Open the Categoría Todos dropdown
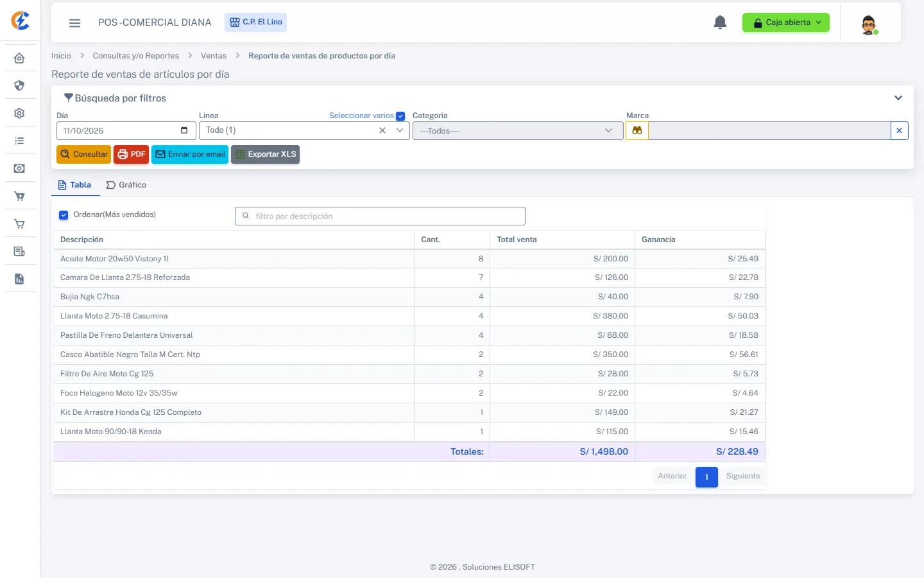The width and height of the screenshot is (924, 578). point(517,130)
